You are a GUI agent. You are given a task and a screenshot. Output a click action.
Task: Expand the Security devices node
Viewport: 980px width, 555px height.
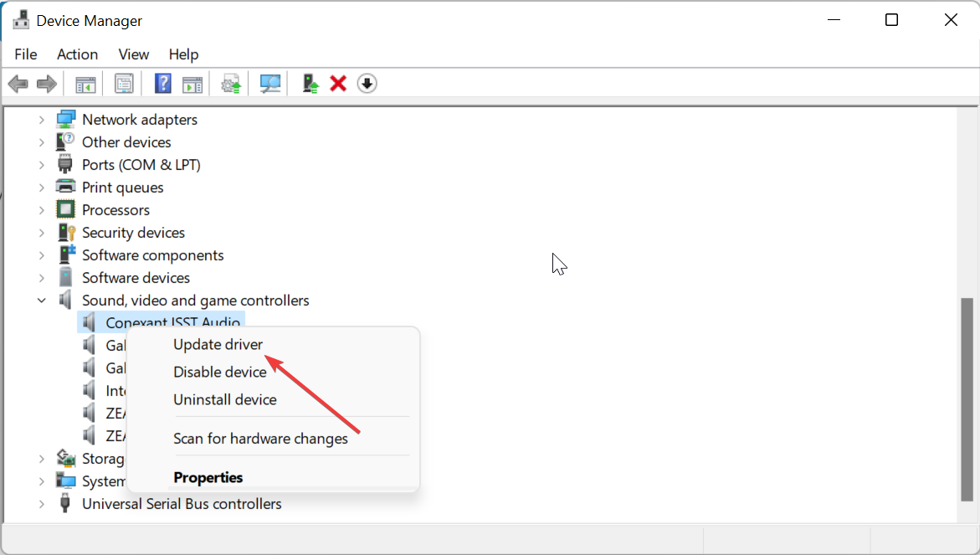41,233
